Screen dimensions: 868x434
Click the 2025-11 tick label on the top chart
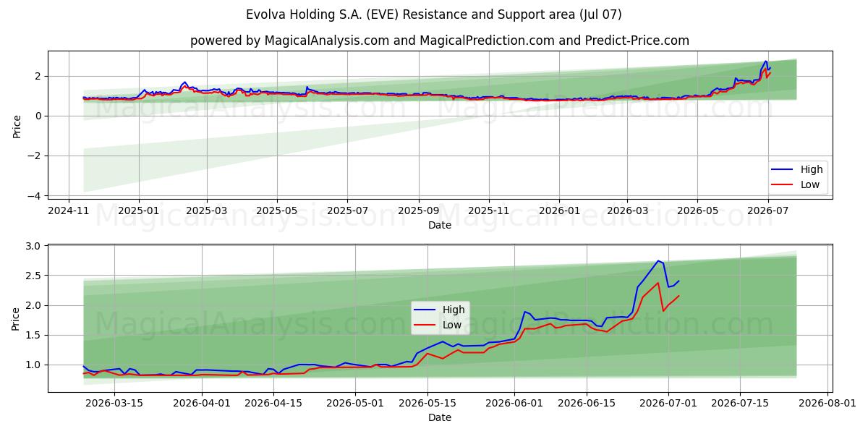pyautogui.click(x=489, y=211)
